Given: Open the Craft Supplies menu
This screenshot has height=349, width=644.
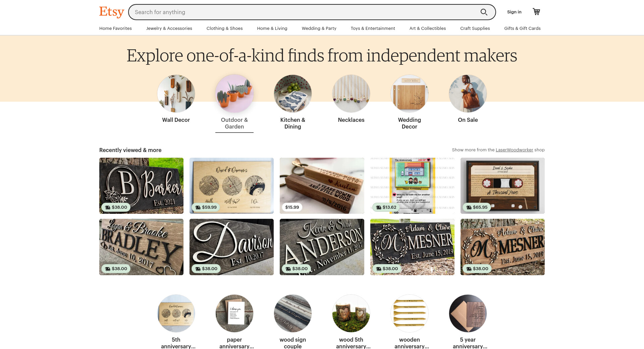Looking at the screenshot, I should coord(475,29).
